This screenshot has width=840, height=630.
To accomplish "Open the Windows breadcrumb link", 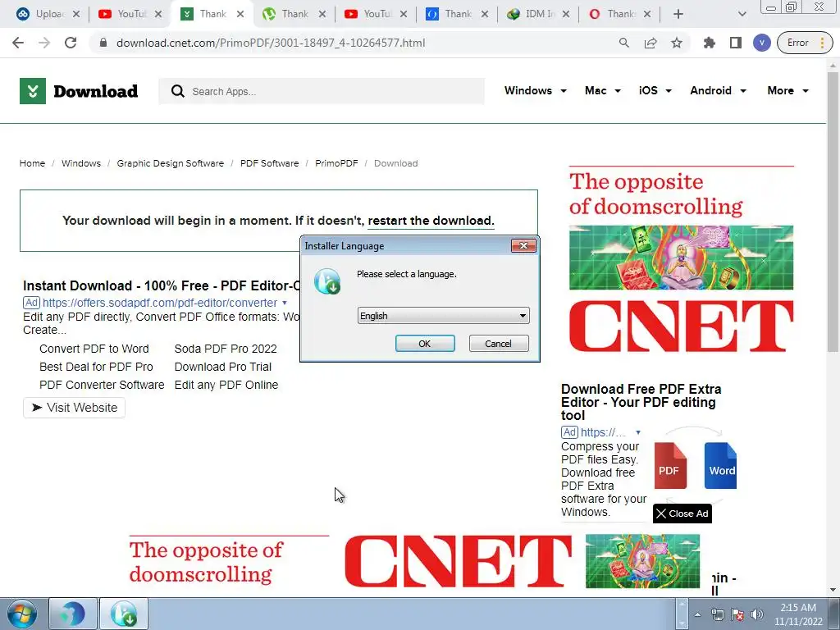I will (x=81, y=163).
